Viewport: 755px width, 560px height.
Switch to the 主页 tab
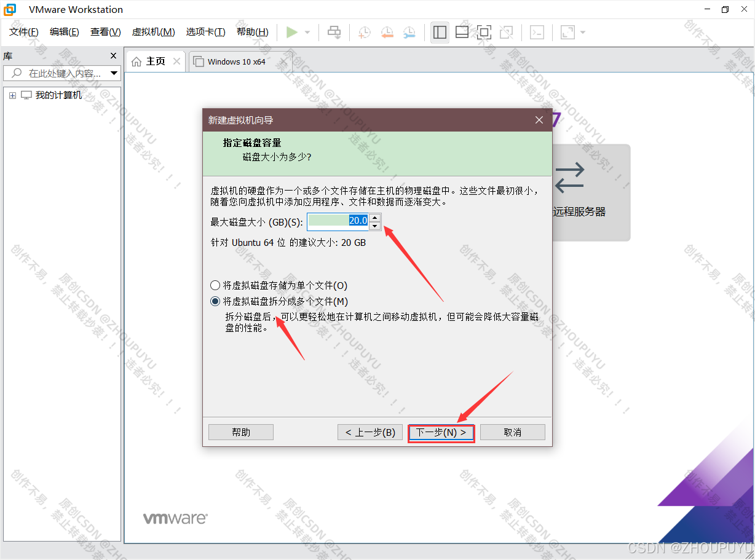point(156,61)
